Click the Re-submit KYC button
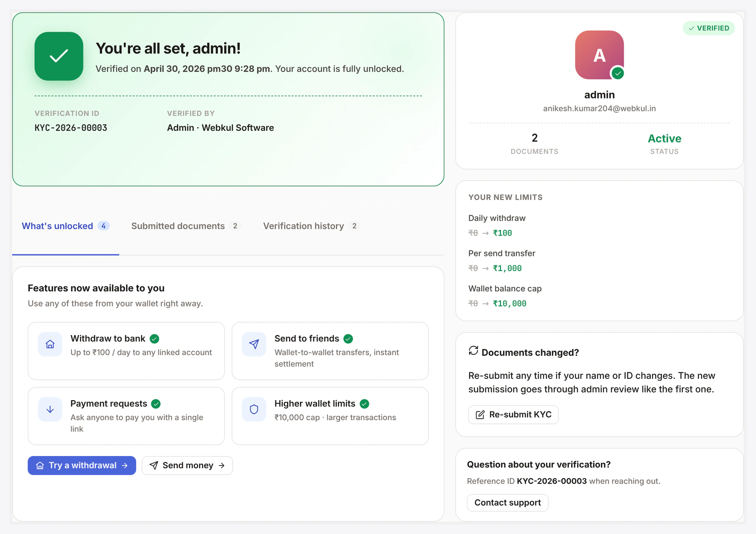756x534 pixels. pos(513,415)
